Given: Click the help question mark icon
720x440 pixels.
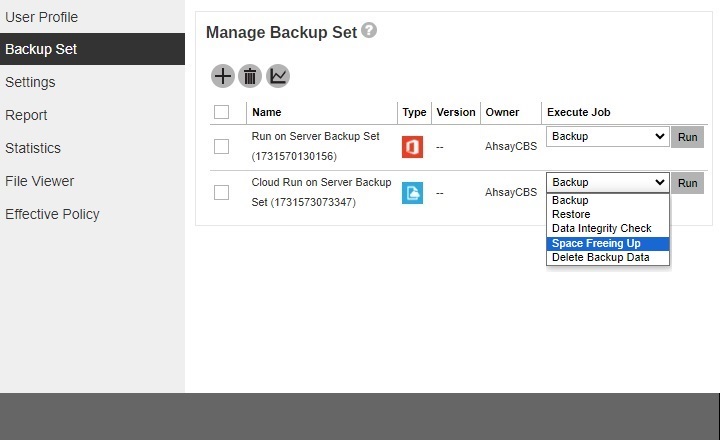Looking at the screenshot, I should [x=369, y=31].
